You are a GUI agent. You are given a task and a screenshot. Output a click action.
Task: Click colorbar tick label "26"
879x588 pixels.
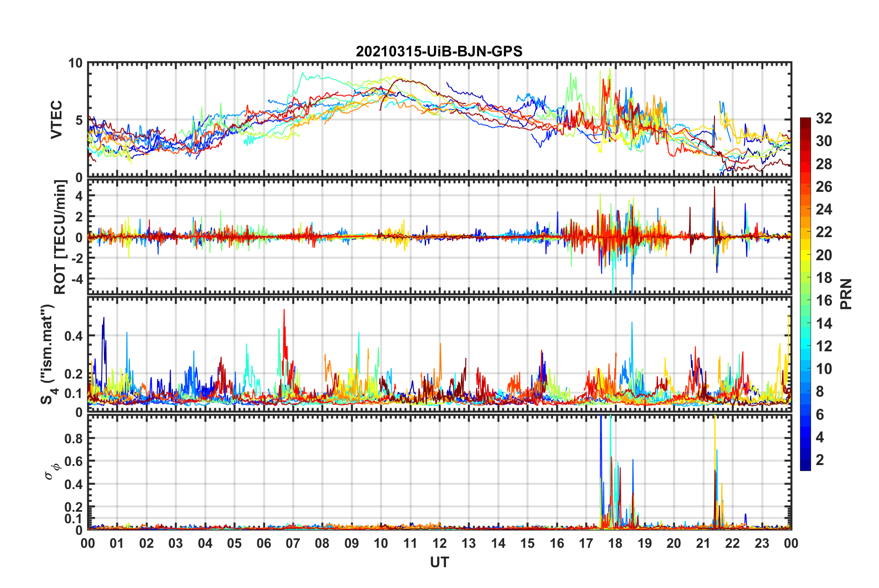point(824,187)
